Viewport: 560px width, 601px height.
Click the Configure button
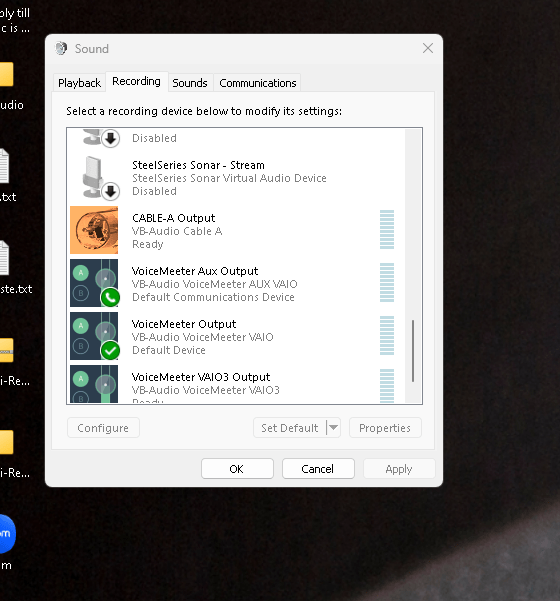pyautogui.click(x=103, y=428)
